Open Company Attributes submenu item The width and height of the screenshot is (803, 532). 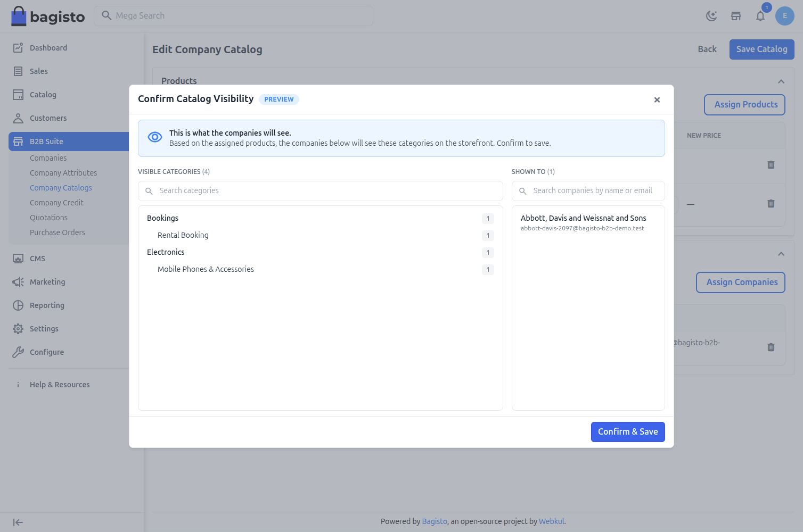(63, 173)
